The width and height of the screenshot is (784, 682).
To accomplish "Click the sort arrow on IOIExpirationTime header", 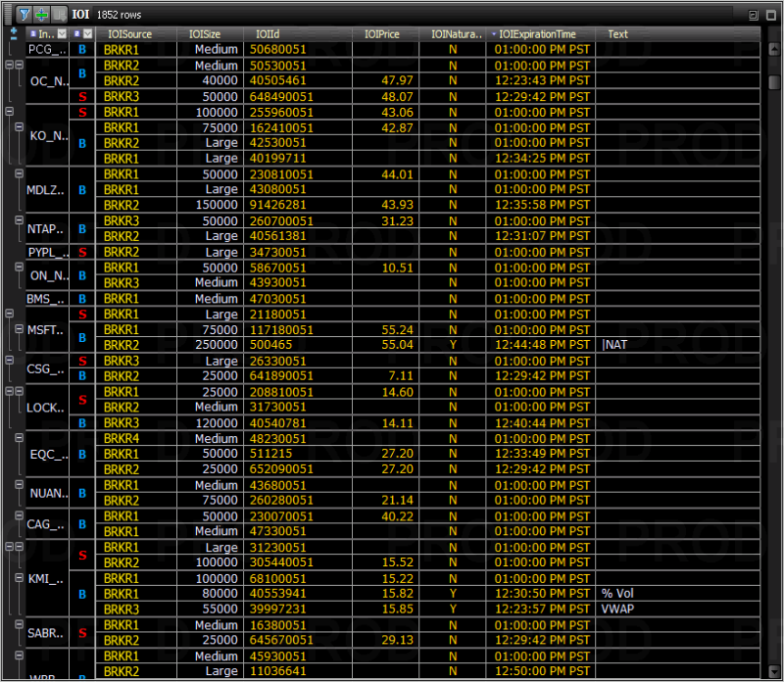I will pyautogui.click(x=494, y=33).
